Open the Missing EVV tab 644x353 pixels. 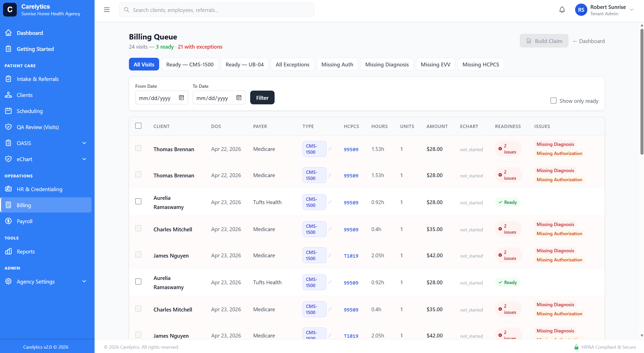pos(436,64)
